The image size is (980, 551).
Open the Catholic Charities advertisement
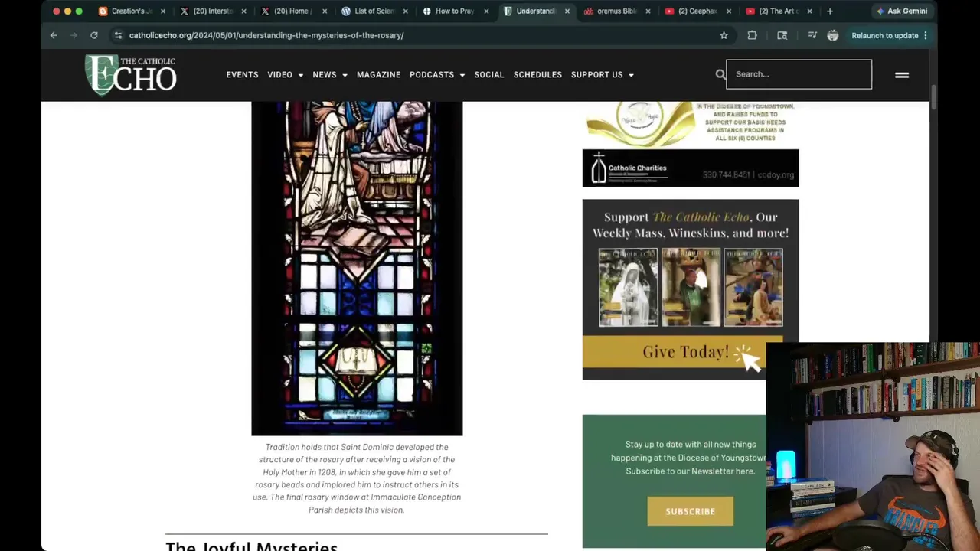(x=690, y=144)
